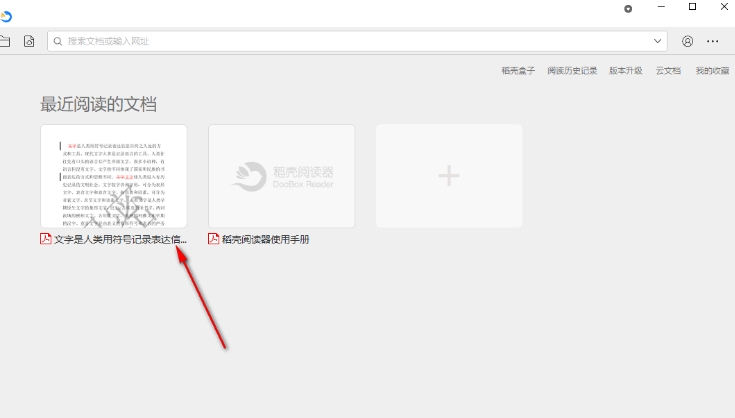Click the DocBox app logo in title bar
The height and width of the screenshot is (418, 735).
[x=6, y=14]
